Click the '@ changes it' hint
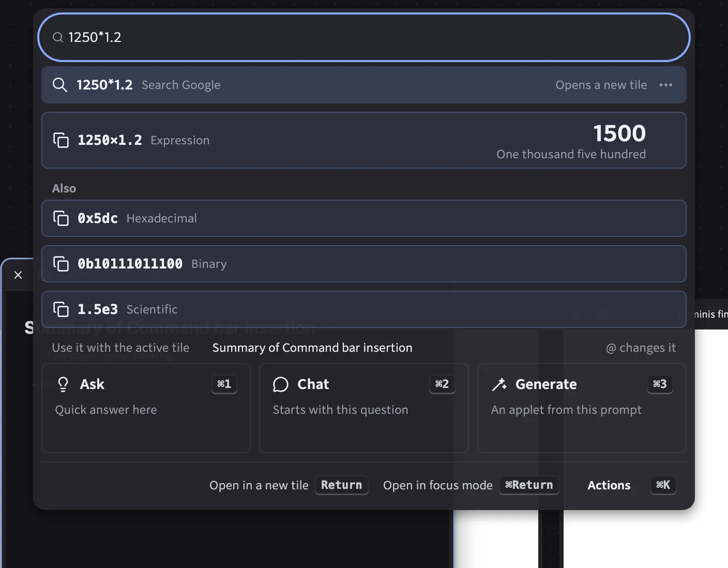The image size is (728, 568). click(x=641, y=348)
